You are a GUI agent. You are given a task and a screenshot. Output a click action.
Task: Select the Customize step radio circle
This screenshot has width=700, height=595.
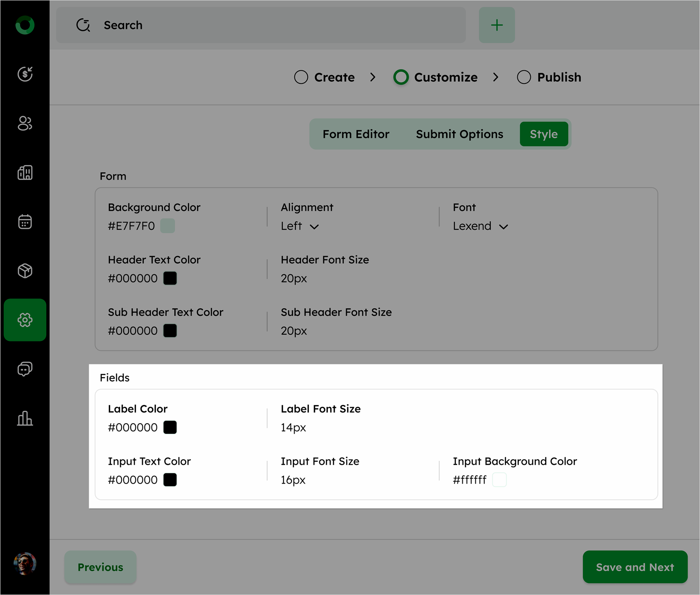401,77
